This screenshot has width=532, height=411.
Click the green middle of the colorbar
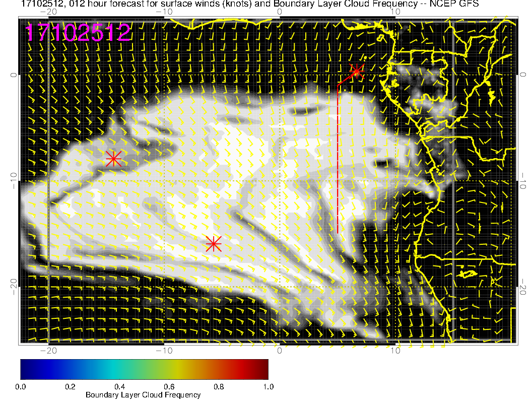(x=144, y=369)
